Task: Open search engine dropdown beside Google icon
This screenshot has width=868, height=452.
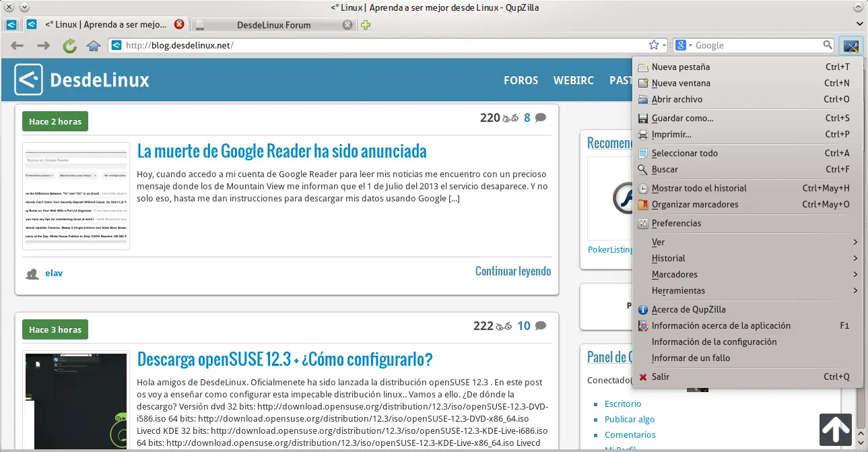Action: click(690, 45)
